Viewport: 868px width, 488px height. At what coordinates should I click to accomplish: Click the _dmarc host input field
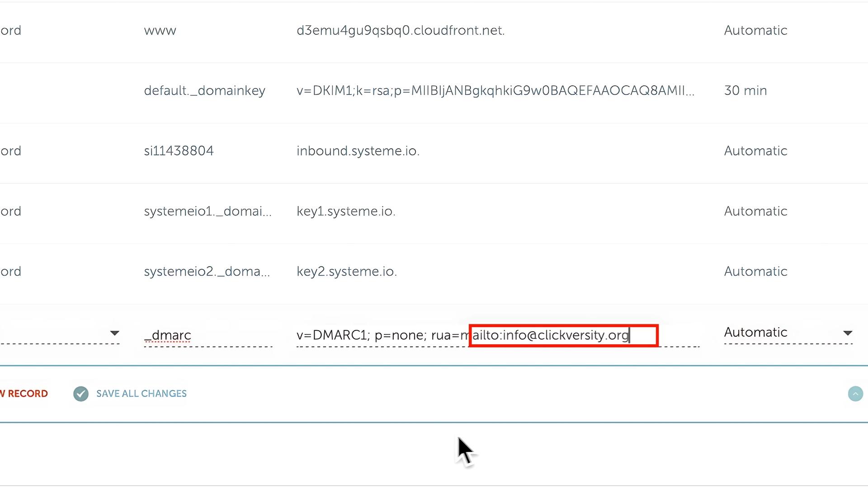[208, 336]
